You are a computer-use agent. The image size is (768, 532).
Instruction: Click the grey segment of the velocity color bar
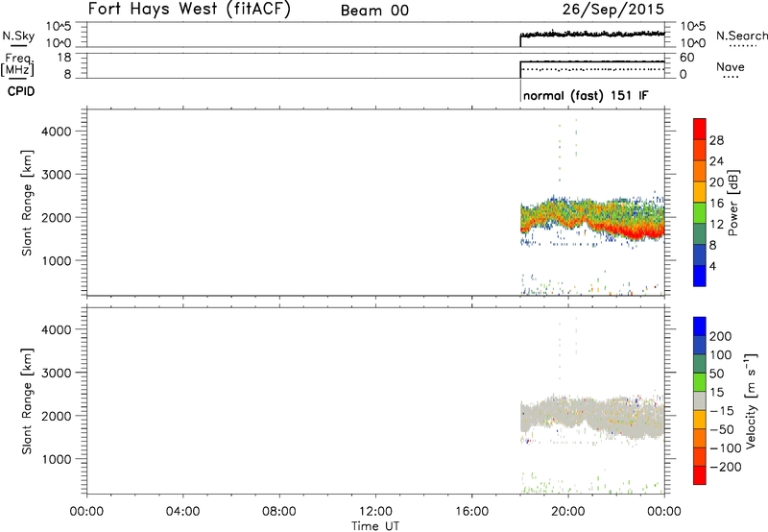700,400
